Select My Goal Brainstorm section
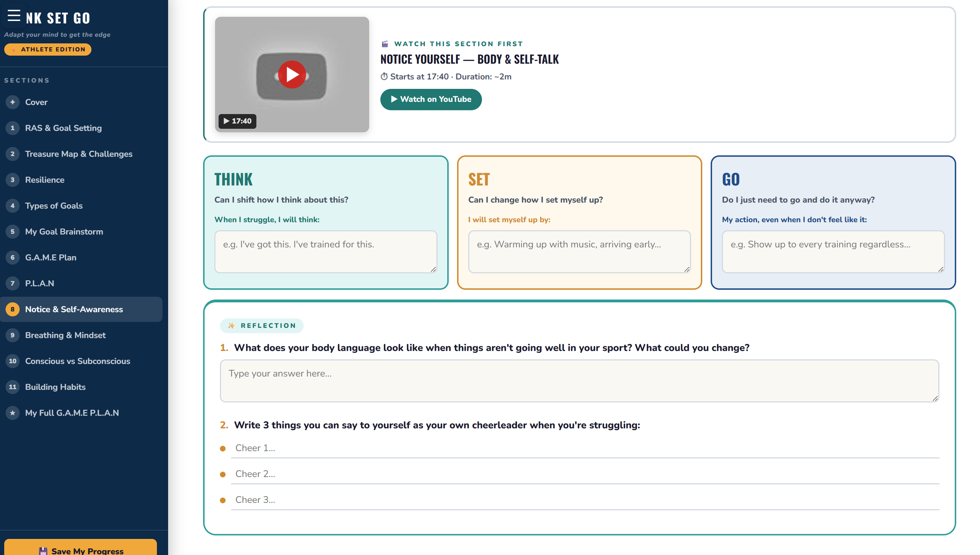The width and height of the screenshot is (980, 555). pos(81,231)
